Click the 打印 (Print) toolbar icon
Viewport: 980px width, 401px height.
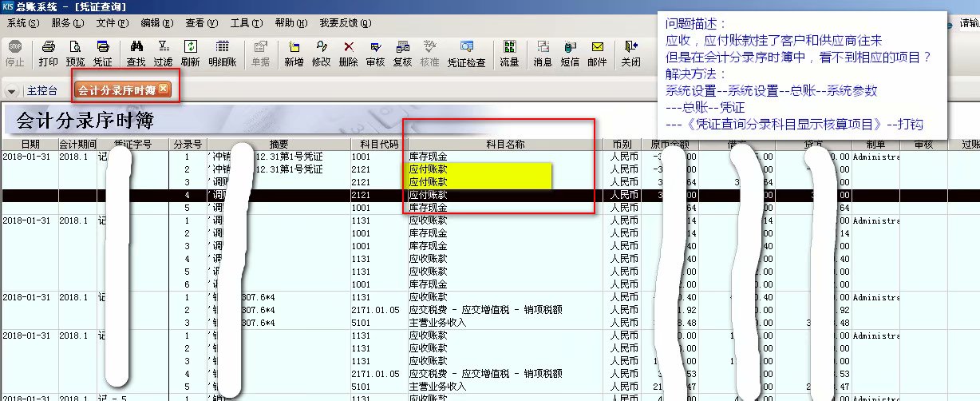(48, 54)
